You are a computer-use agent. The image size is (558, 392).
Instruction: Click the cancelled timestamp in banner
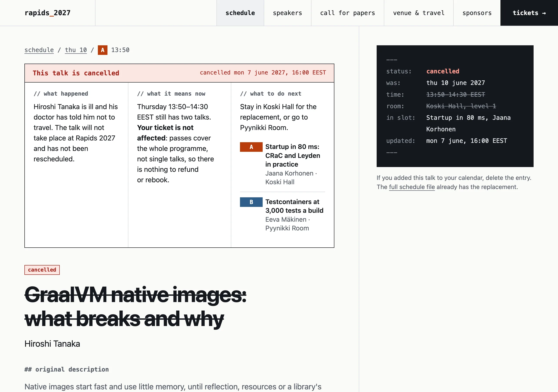263,73
